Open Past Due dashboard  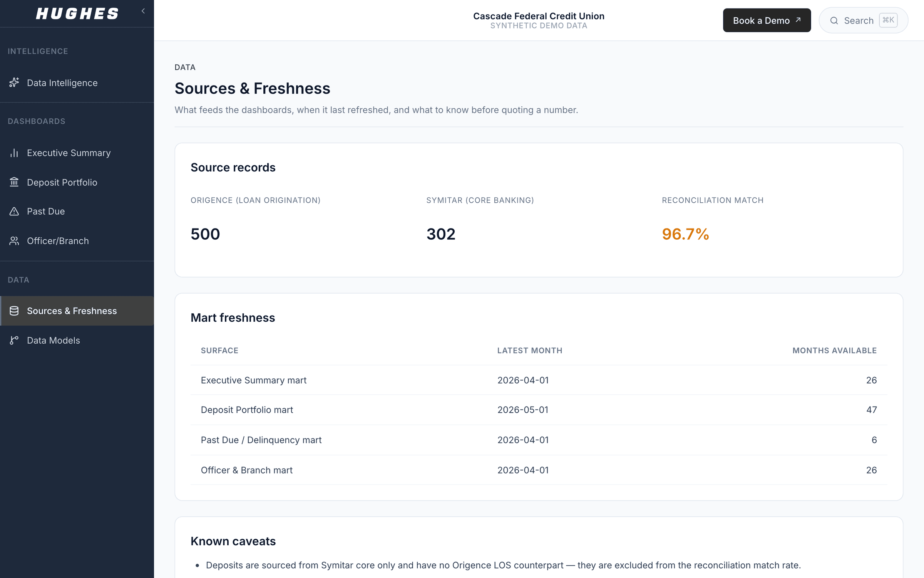tap(77, 212)
